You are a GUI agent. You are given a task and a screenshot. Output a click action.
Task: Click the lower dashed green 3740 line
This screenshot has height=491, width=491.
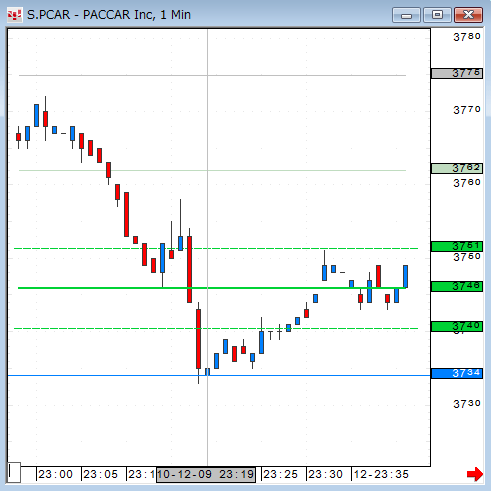tap(216, 329)
